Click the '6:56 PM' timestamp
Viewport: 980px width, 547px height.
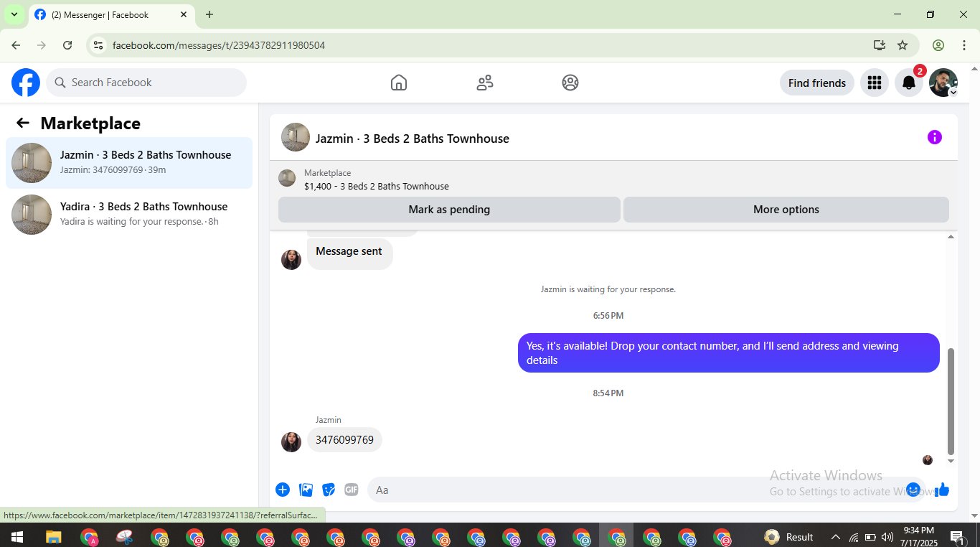tap(608, 316)
